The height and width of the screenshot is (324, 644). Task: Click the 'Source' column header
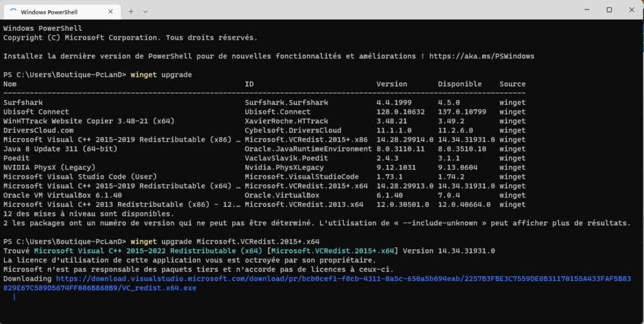(x=513, y=84)
